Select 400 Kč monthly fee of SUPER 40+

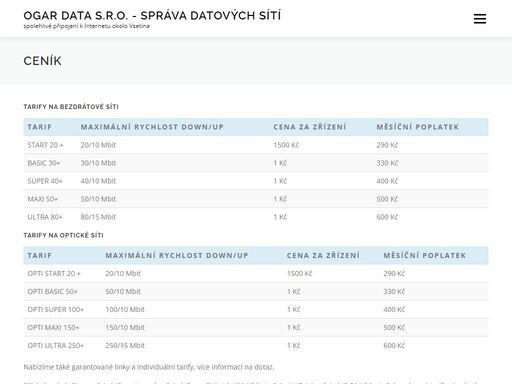387,181
